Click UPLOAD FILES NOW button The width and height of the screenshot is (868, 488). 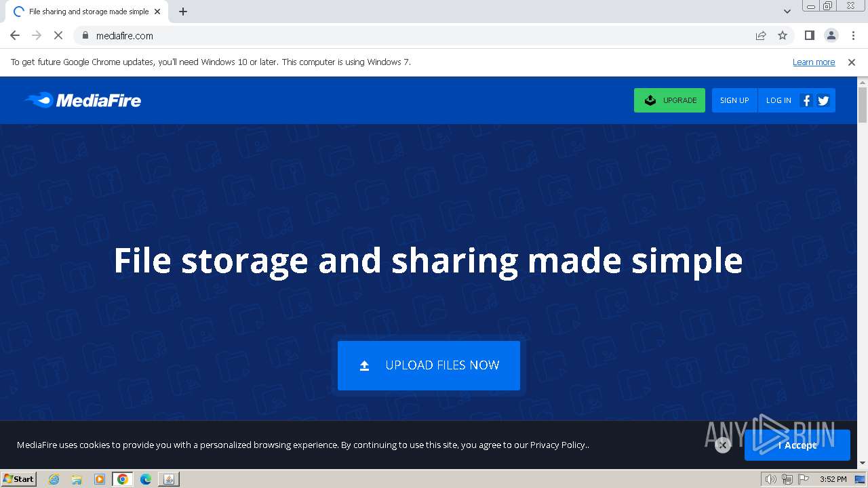(x=429, y=365)
